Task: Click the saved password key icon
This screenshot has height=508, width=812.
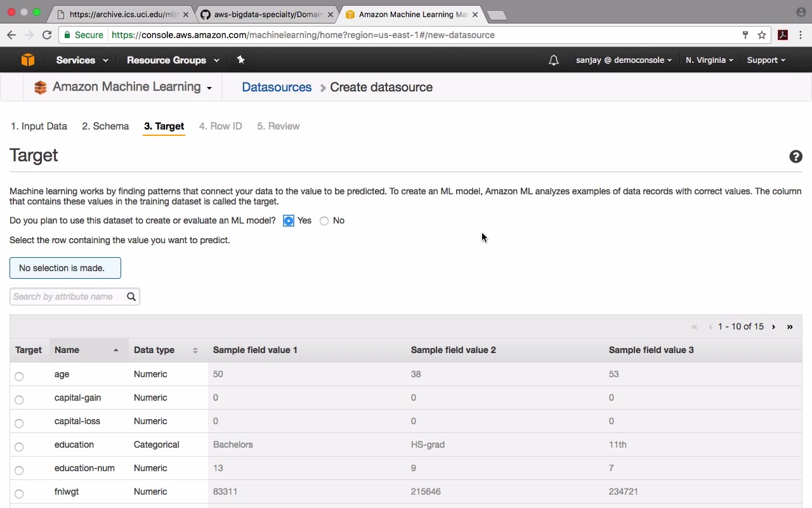Action: pyautogui.click(x=745, y=35)
